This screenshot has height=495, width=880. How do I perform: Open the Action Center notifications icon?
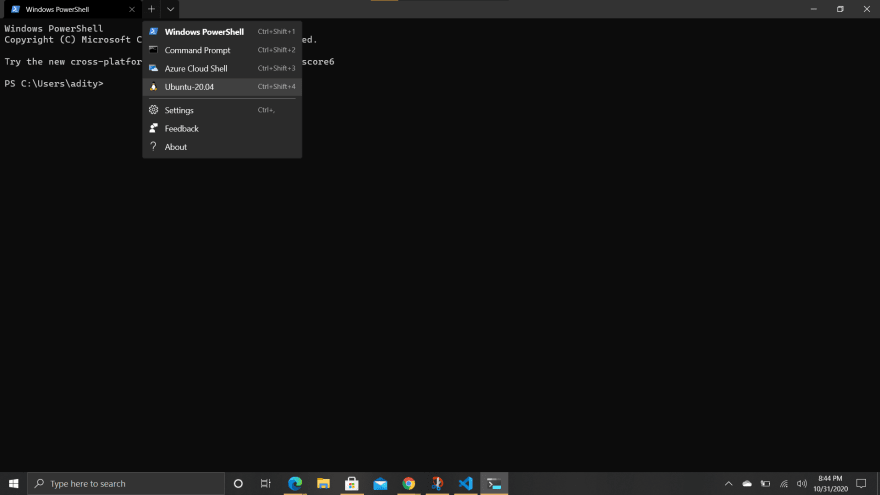click(x=861, y=483)
